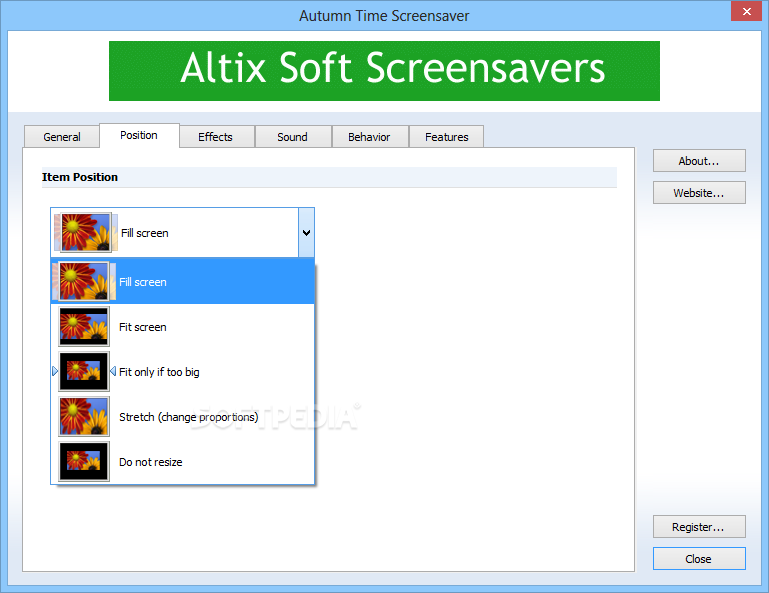The width and height of the screenshot is (769, 593).
Task: Switch to the Features tab
Action: 446,137
